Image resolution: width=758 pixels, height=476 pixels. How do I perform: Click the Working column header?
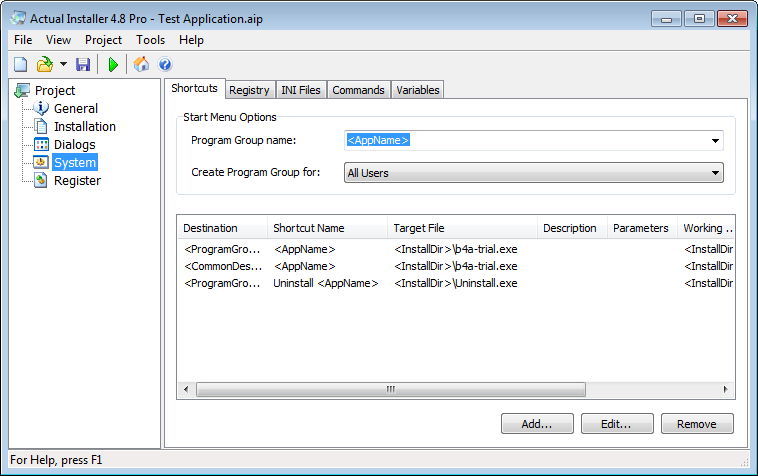706,228
